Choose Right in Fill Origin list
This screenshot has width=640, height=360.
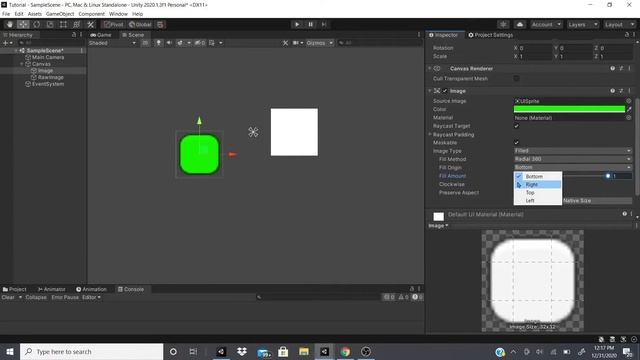coord(538,184)
